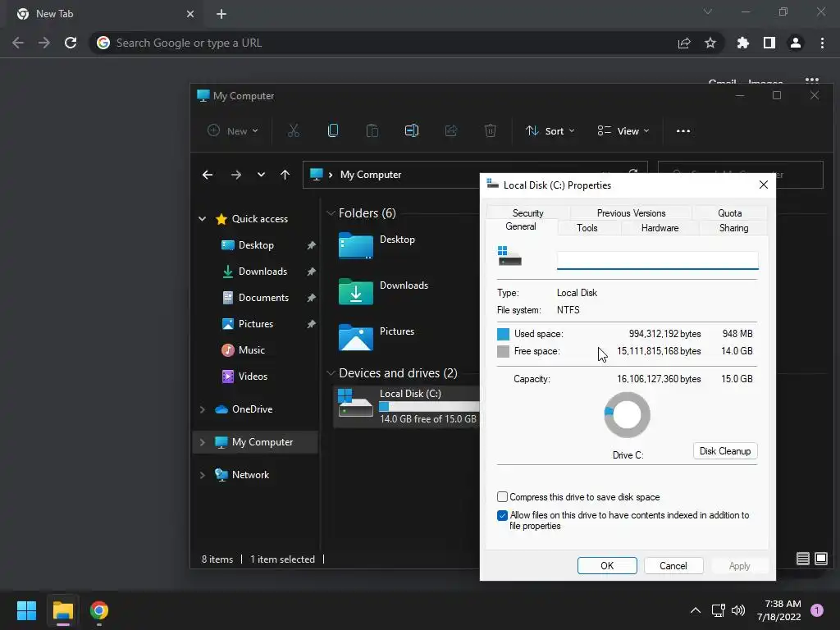Viewport: 840px width, 630px height.
Task: Click OK in the Properties dialog
Action: coord(607,566)
